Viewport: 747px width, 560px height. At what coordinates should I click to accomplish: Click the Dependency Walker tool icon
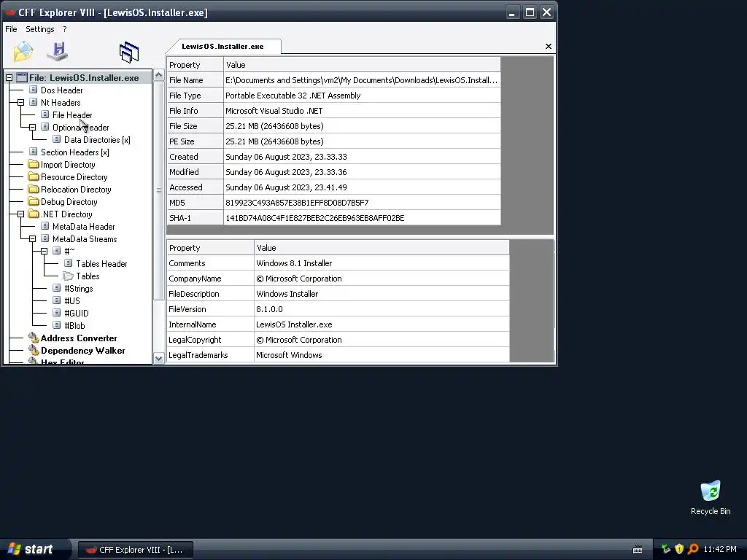(x=34, y=350)
